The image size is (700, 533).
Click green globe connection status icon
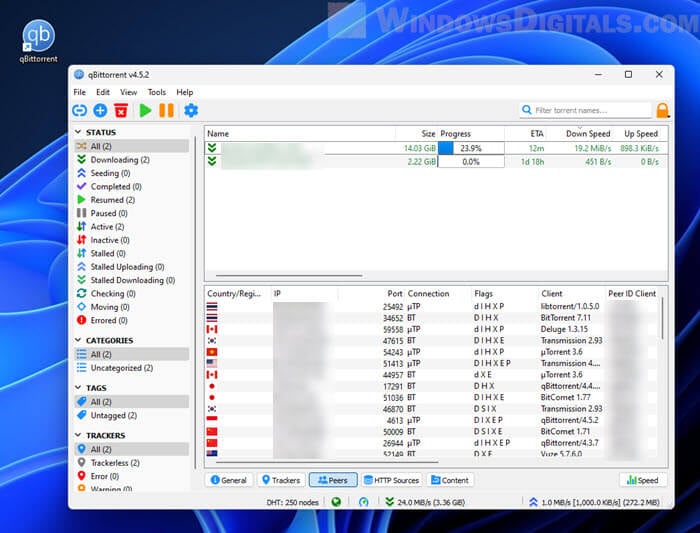[336, 502]
